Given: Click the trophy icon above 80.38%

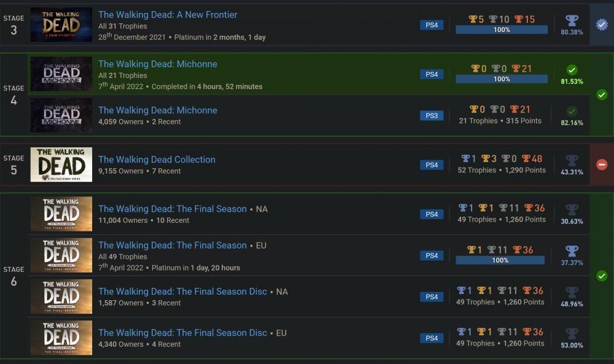Looking at the screenshot, I should tap(572, 20).
